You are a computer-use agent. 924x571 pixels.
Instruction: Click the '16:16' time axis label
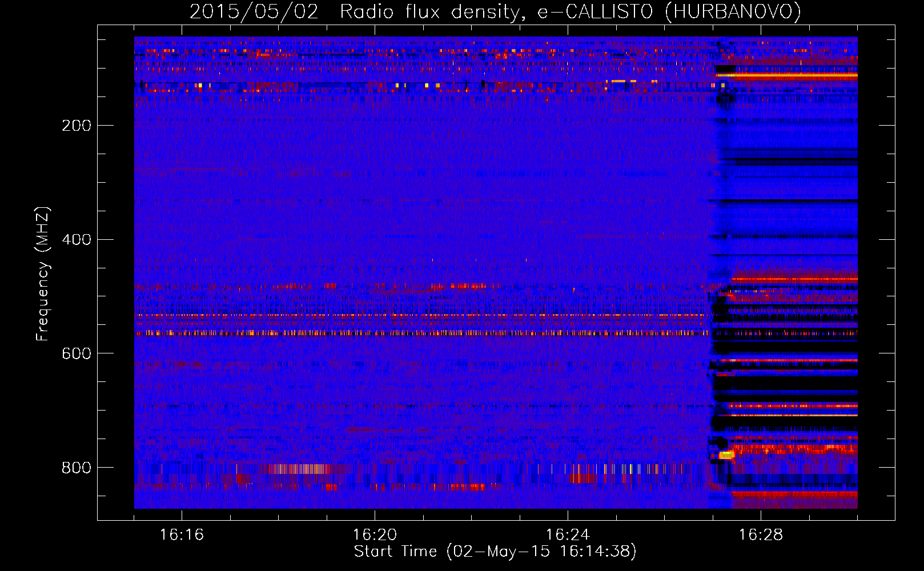coord(182,534)
